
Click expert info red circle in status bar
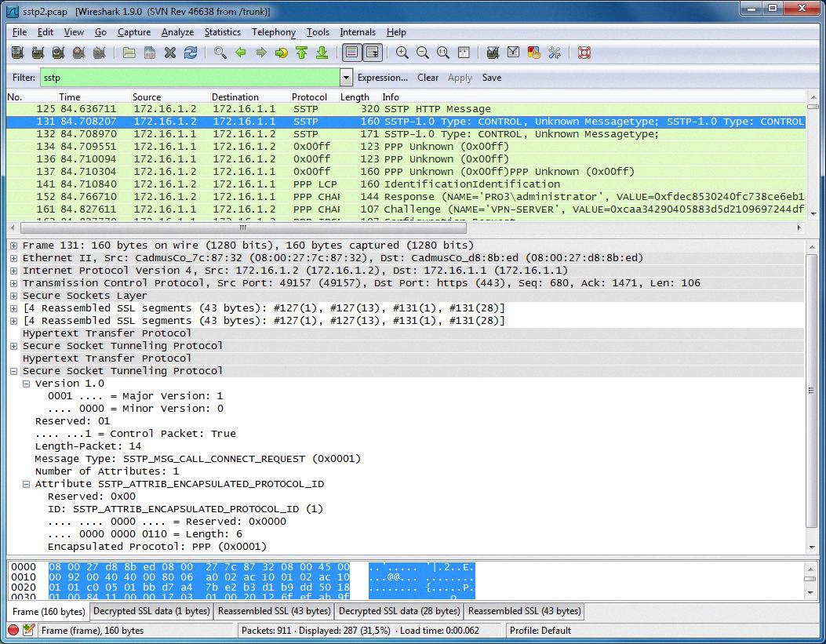tap(13, 630)
